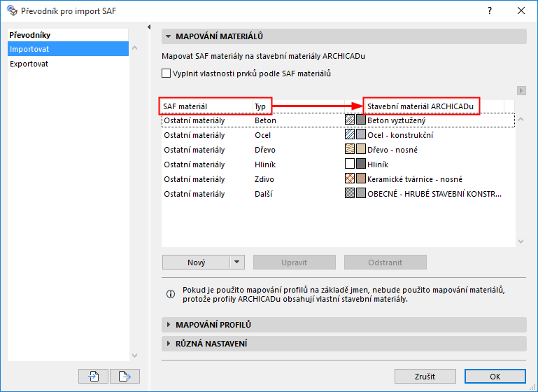The width and height of the screenshot is (538, 392).
Task: Close the Převodník pro import SAF dialog
Action: tap(521, 10)
